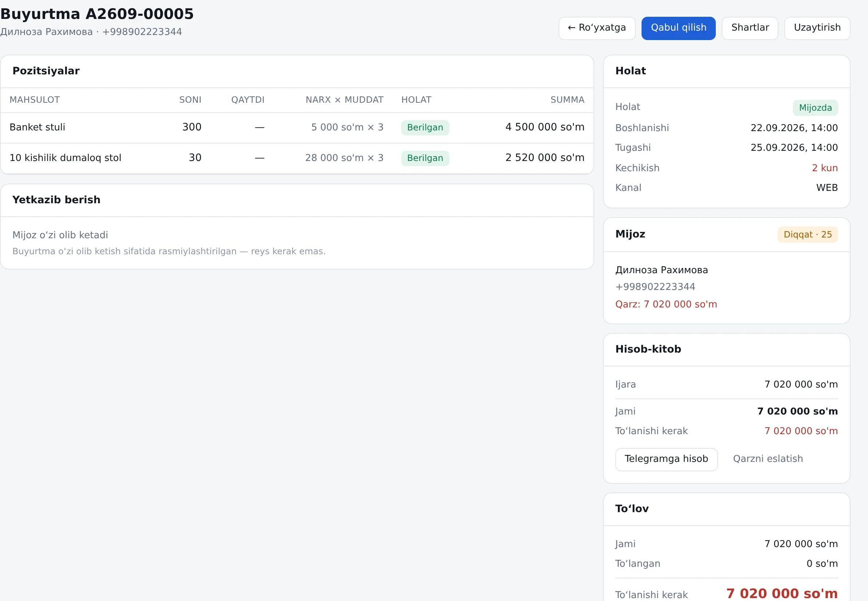
Task: Open the Shartlar button
Action: [x=750, y=28]
